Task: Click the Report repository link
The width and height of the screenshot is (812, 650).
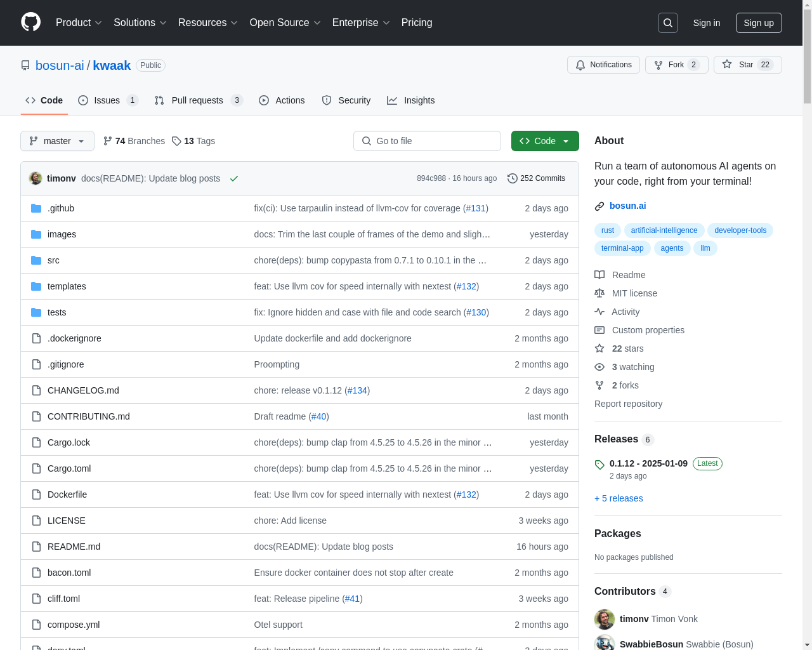Action: 628,404
